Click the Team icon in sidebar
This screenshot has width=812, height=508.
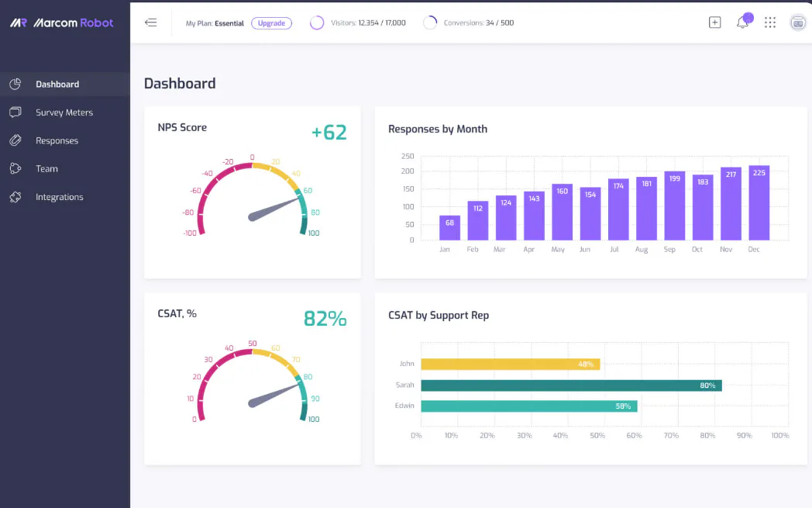coord(15,168)
